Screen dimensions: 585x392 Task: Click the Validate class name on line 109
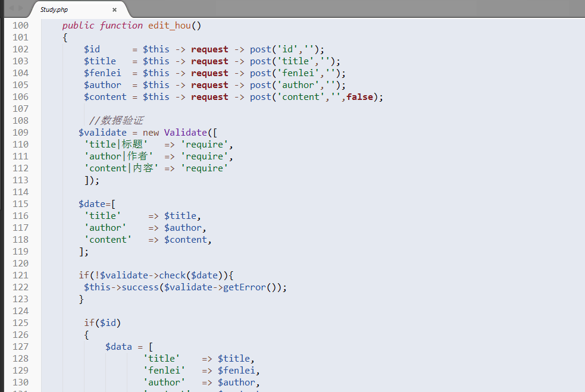click(185, 133)
